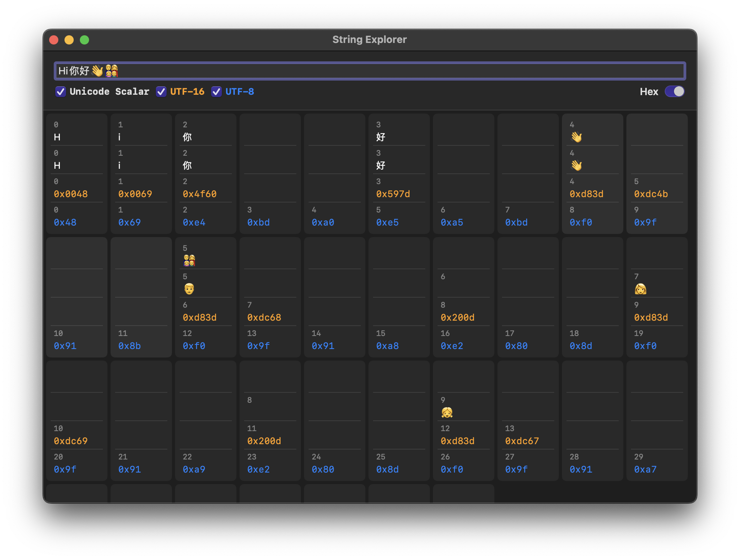Click the woman face emoji scalar
Image resolution: width=740 pixels, height=560 pixels.
click(640, 289)
